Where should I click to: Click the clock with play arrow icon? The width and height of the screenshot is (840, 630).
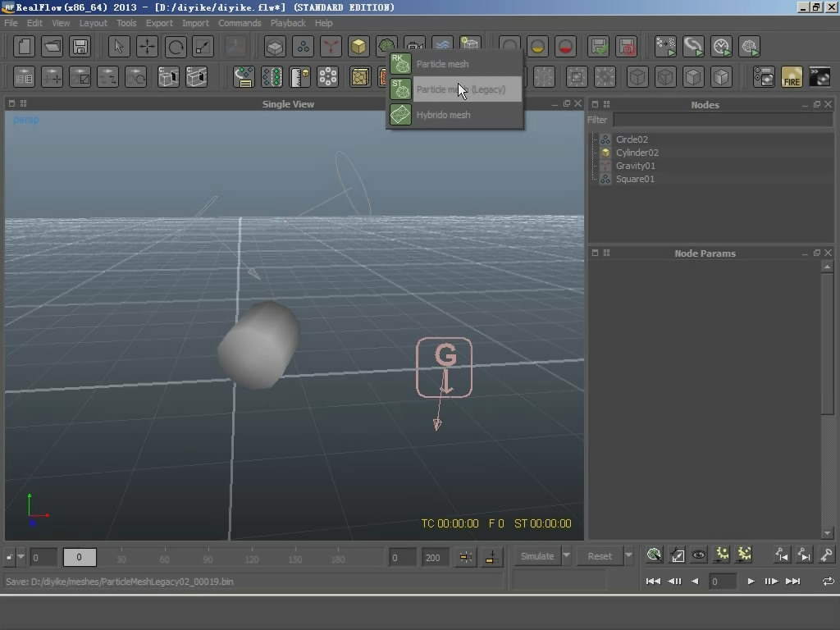721,47
